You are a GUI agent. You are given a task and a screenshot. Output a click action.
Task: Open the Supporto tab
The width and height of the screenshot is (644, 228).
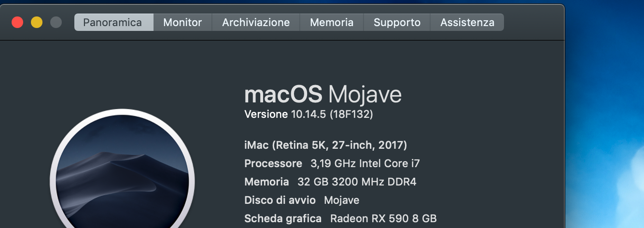[397, 22]
